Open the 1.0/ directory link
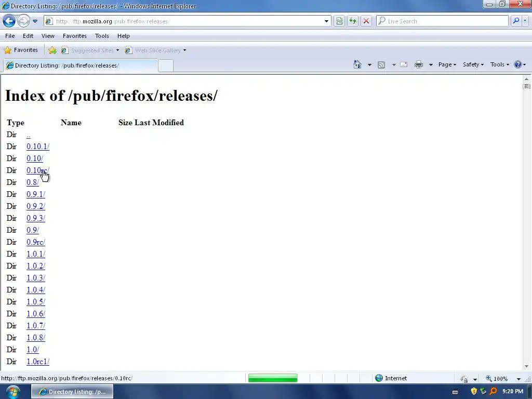The image size is (532, 399). pyautogui.click(x=33, y=350)
